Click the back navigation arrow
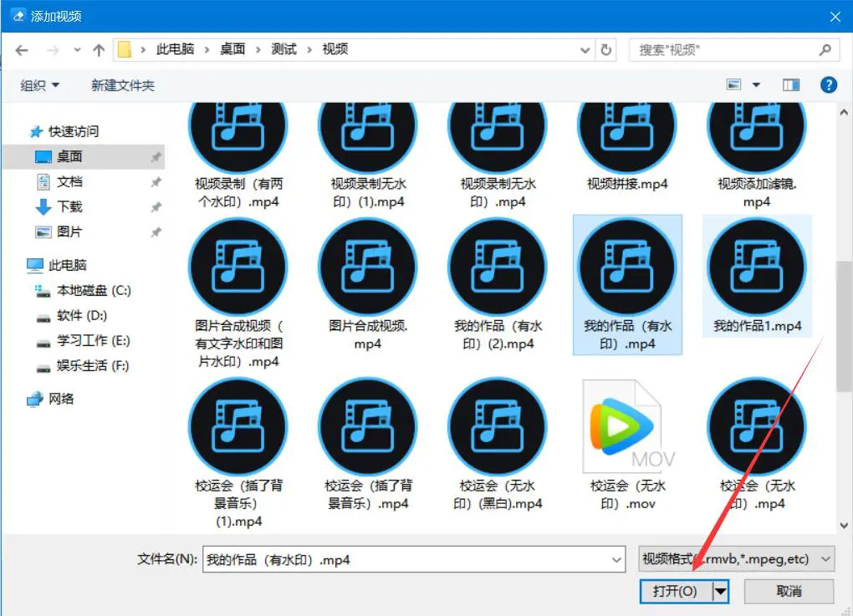The height and width of the screenshot is (616, 853). tap(21, 49)
